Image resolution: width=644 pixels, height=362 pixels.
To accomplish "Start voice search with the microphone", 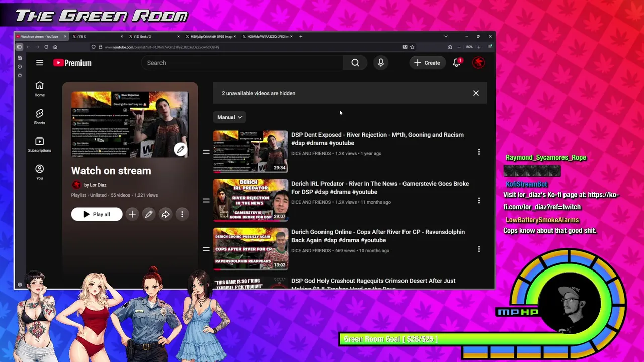I will click(381, 63).
